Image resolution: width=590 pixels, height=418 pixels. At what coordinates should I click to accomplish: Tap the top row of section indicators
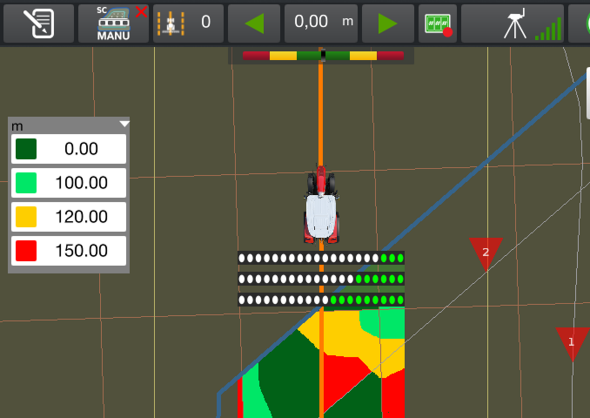pos(321,258)
